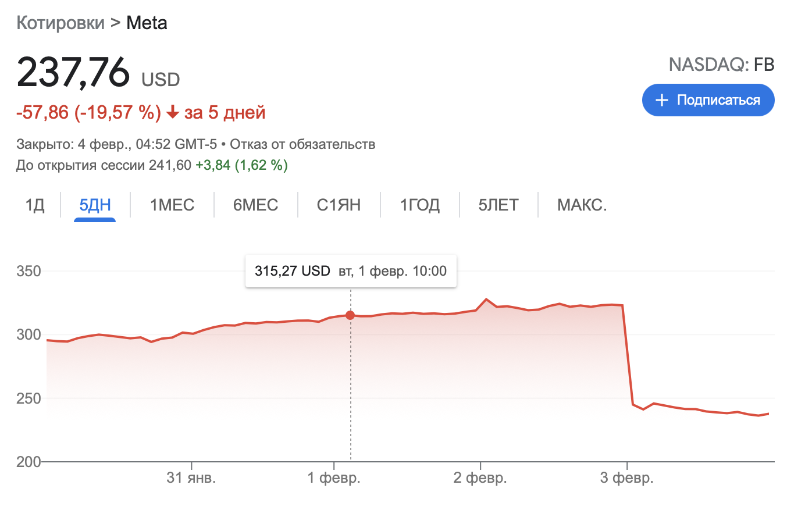Click the red down arrow icon
The image size is (812, 506).
[172, 112]
